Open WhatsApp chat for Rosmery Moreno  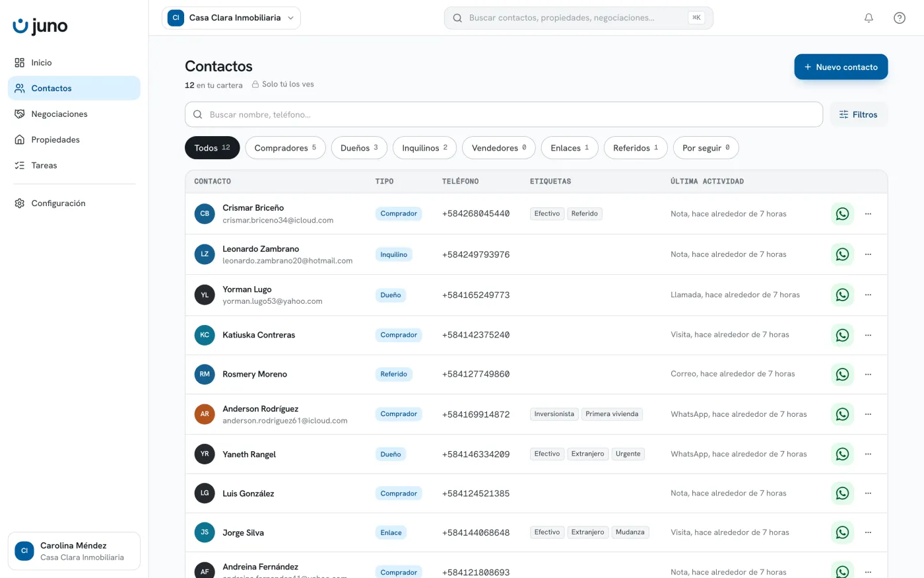point(842,374)
